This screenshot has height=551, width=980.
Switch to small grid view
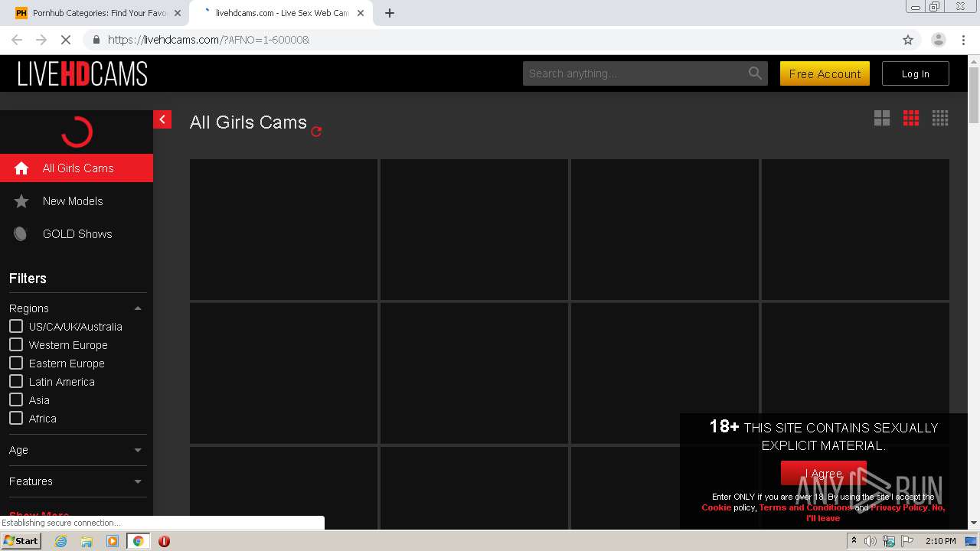[940, 118]
